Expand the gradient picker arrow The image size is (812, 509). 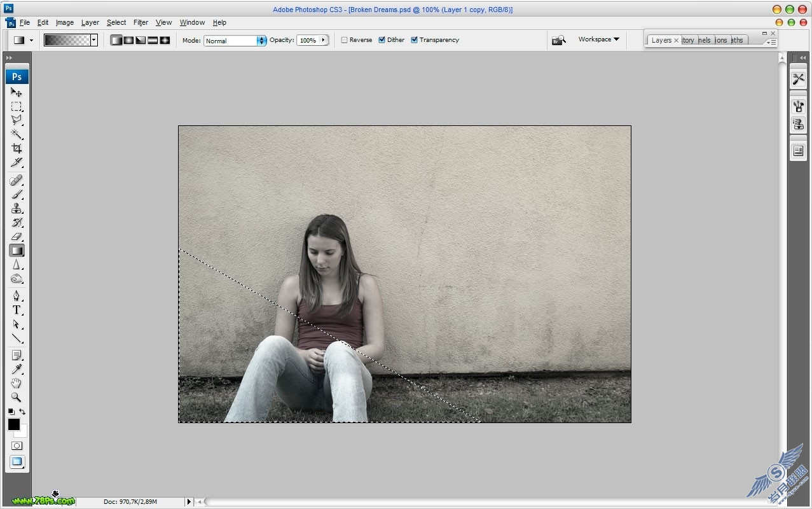pyautogui.click(x=94, y=40)
